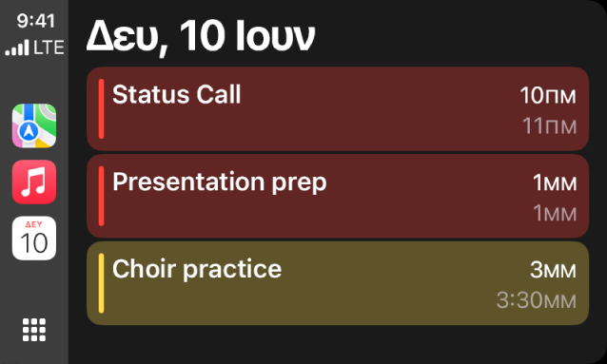Open the Status Call event
This screenshot has height=364, width=607.
click(338, 108)
